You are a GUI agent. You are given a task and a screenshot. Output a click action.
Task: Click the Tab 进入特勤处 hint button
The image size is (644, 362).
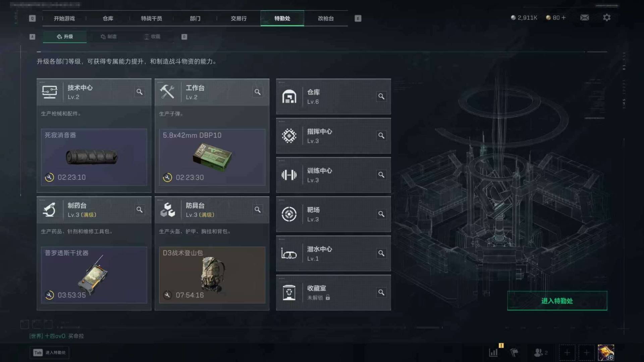click(x=49, y=353)
